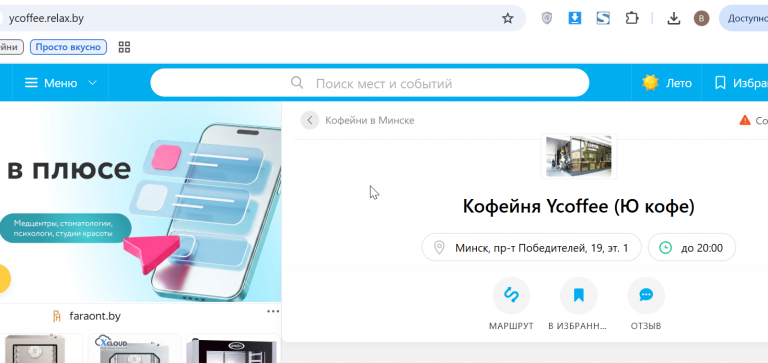This screenshot has width=768, height=363.
Task: Open the Избранное bookmark icon in header
Action: (x=720, y=83)
